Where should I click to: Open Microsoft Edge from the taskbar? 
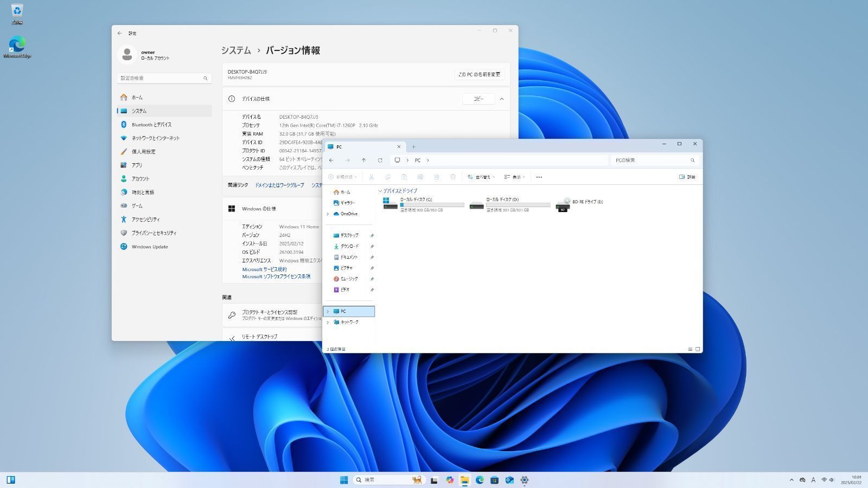(x=480, y=480)
